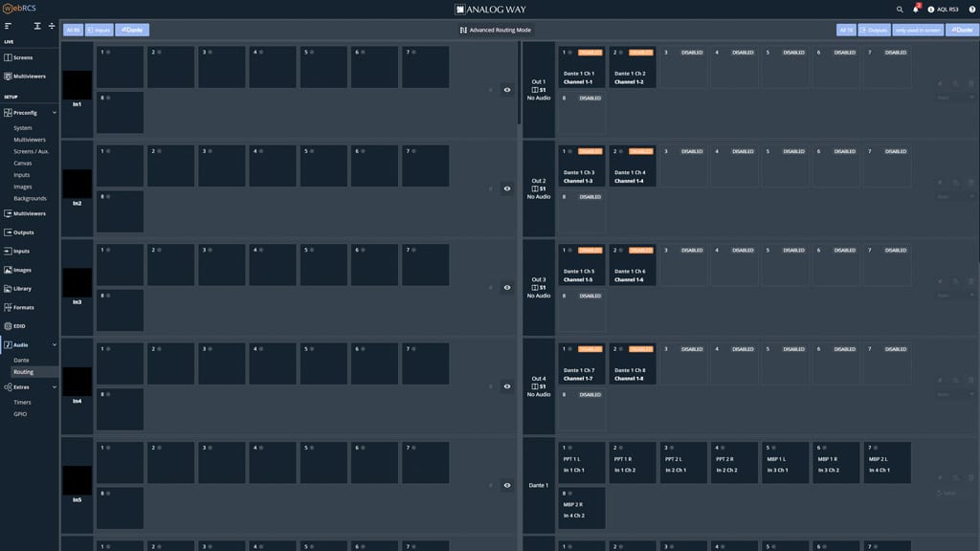Click the 'only used in screen' filter

coord(918,30)
